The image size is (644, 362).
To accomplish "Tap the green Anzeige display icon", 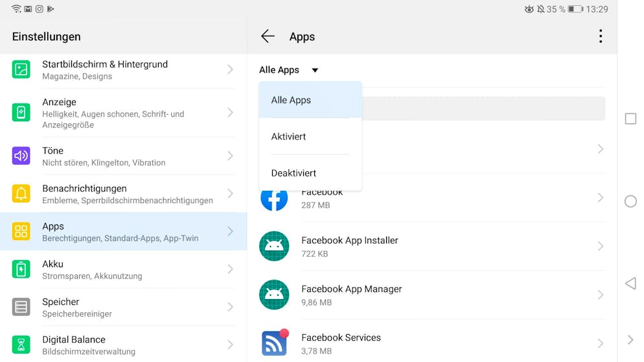I will click(x=21, y=112).
